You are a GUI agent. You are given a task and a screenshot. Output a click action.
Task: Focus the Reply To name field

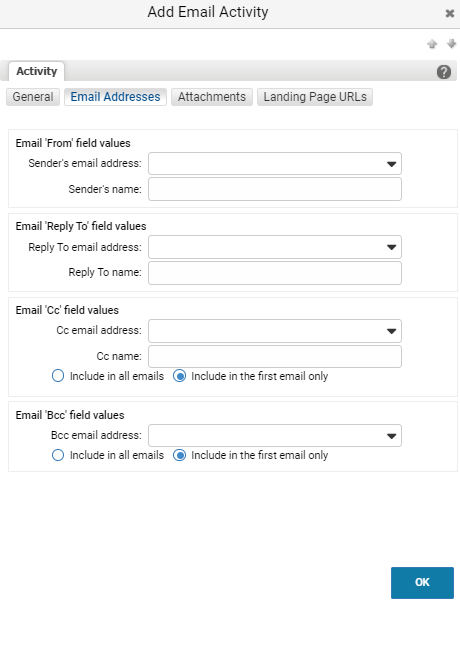(275, 273)
